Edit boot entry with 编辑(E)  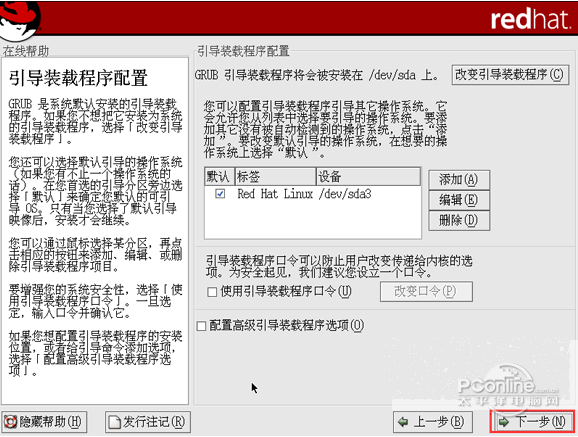point(459,200)
